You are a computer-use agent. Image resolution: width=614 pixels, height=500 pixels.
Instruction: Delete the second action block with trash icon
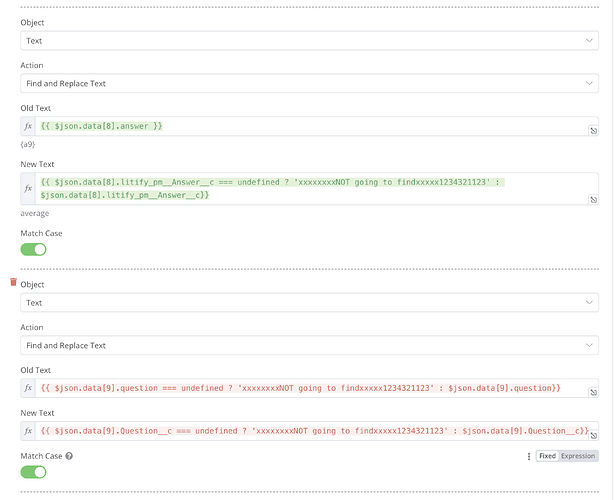coord(14,284)
